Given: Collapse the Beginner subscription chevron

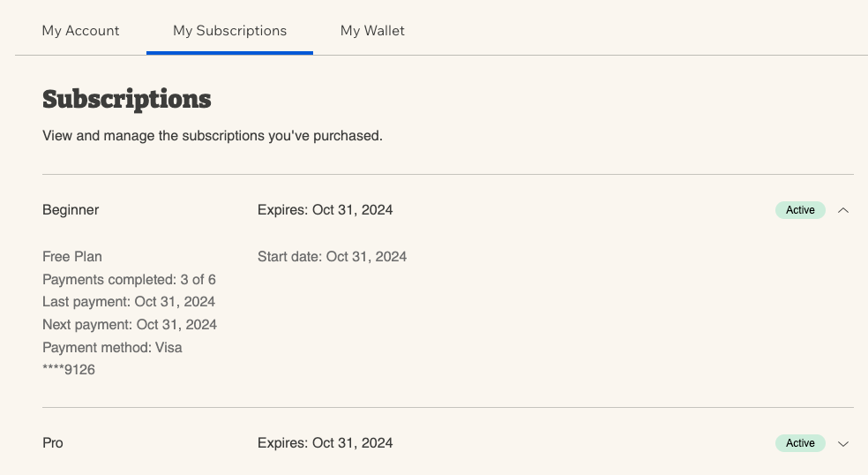Looking at the screenshot, I should click(x=843, y=210).
